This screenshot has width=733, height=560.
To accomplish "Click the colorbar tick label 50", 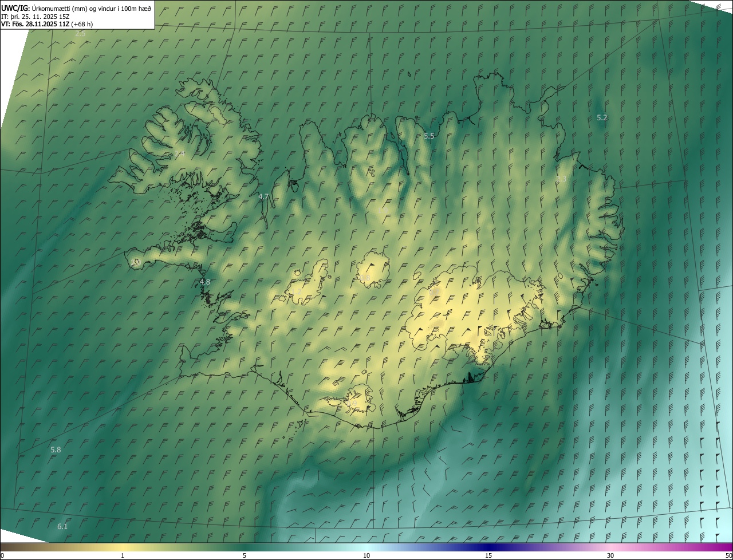I will 728,555.
